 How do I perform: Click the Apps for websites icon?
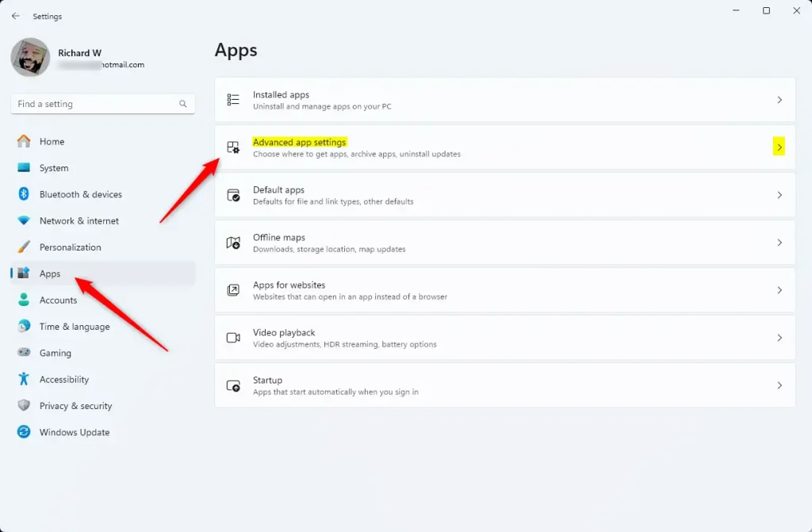(x=233, y=290)
